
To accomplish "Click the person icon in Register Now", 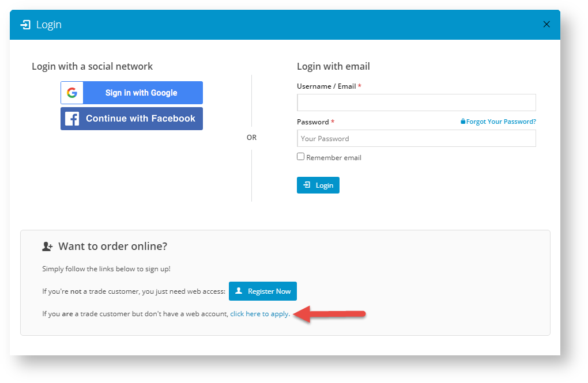I will (x=239, y=291).
